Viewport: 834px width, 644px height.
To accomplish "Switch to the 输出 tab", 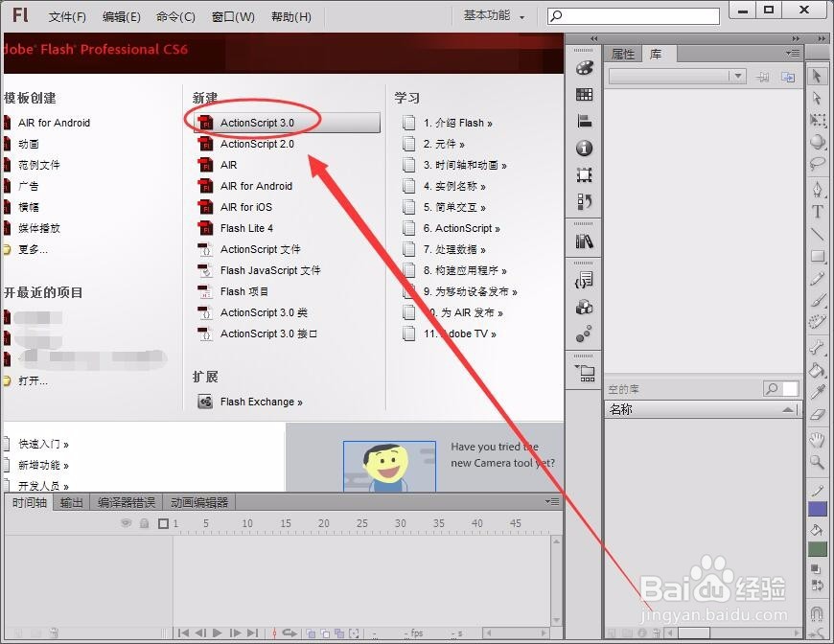I will pyautogui.click(x=71, y=502).
